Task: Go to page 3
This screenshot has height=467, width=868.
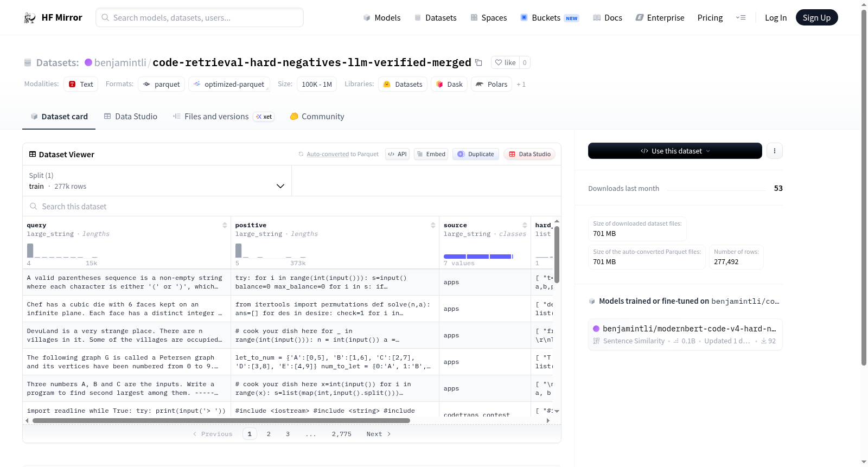Action: [x=288, y=434]
